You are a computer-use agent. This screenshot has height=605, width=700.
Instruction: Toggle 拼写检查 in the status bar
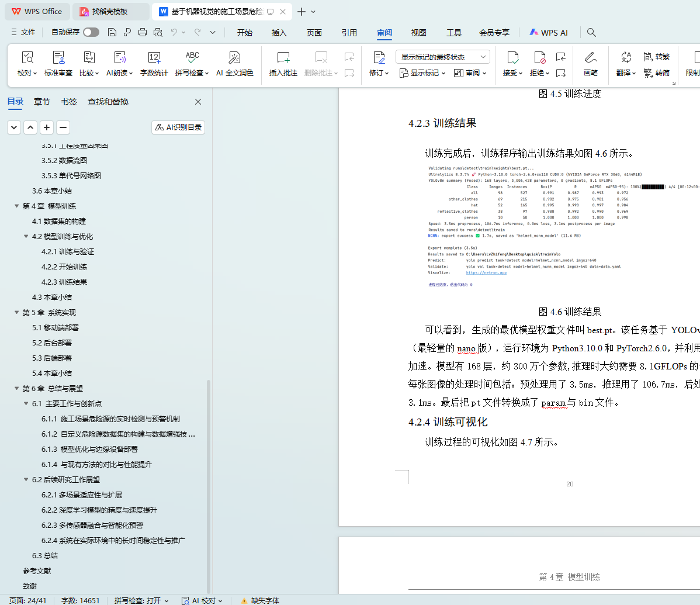(141, 600)
